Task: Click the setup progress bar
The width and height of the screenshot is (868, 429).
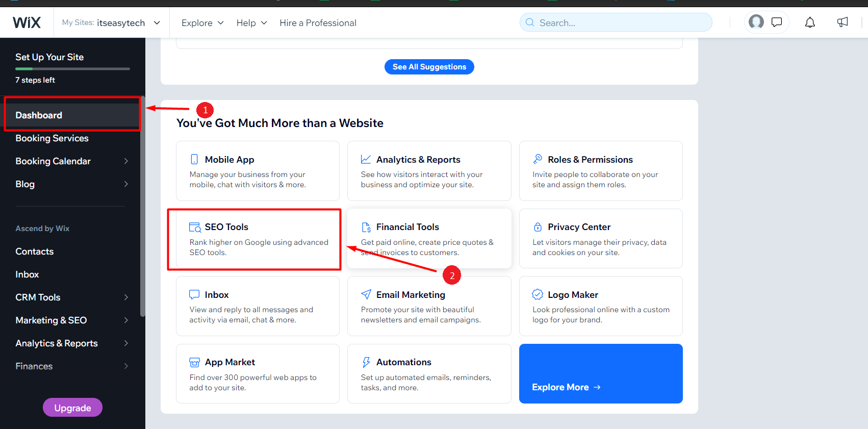Action: tap(72, 68)
